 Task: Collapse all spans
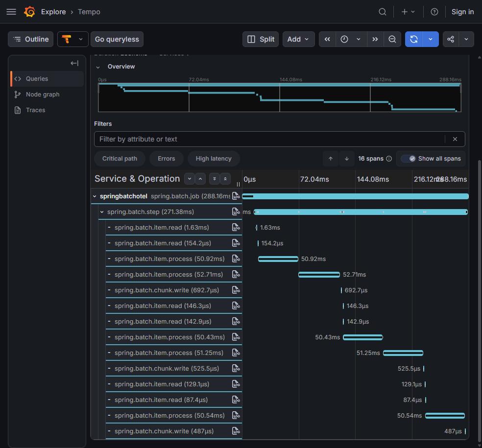point(225,179)
